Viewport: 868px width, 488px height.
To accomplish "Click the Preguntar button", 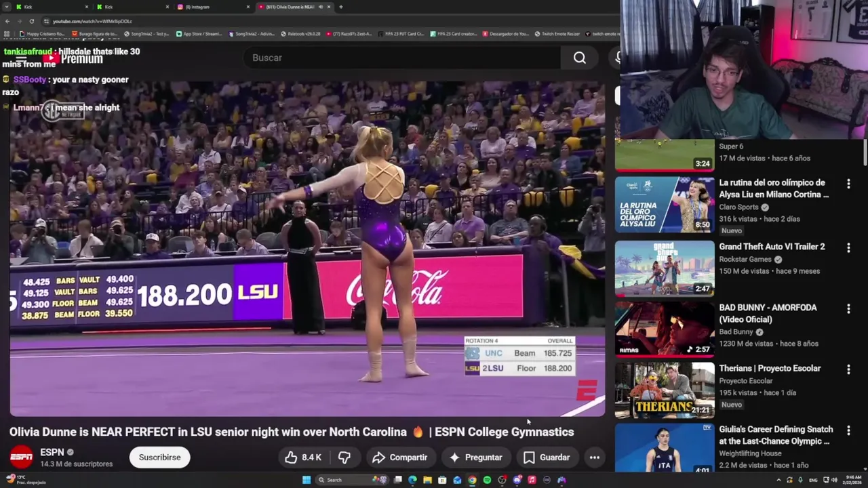I will pos(475,457).
